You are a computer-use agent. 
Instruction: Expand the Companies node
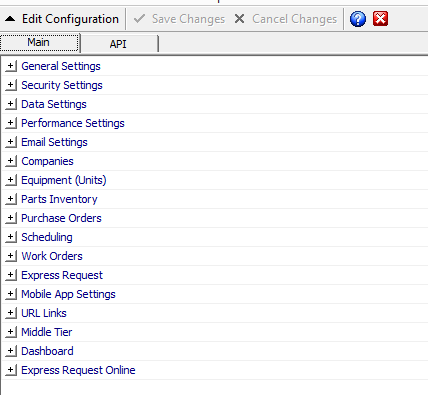click(x=11, y=161)
